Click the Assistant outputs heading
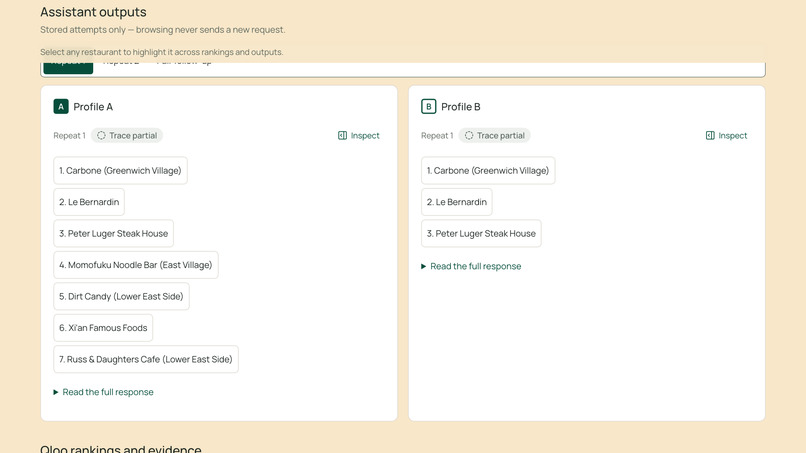This screenshot has height=453, width=806. (x=93, y=12)
